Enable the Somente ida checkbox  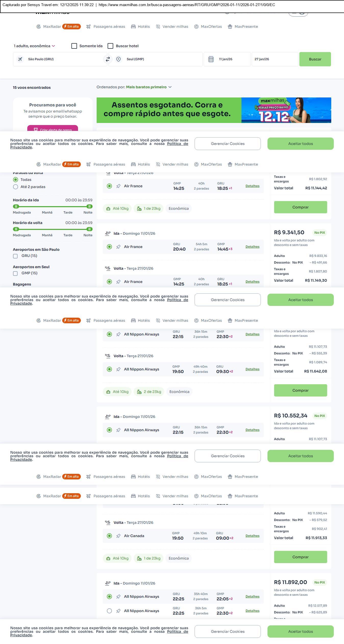[x=74, y=46]
